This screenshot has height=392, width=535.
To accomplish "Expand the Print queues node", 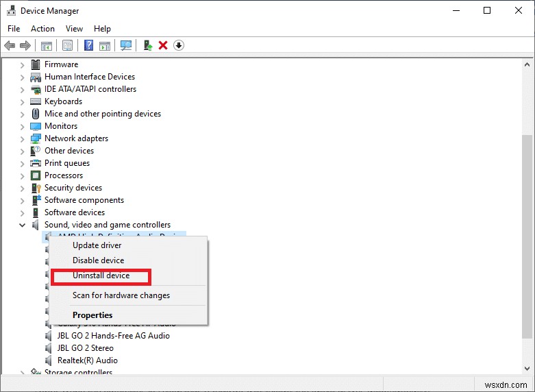I will (x=22, y=164).
